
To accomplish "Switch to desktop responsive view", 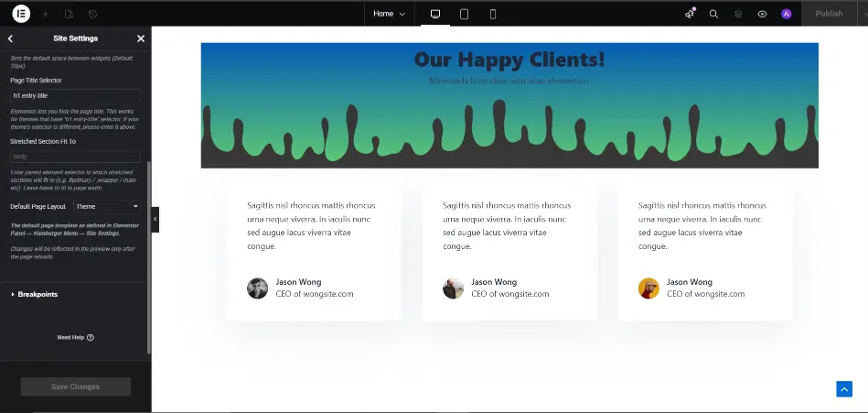I will pos(435,14).
